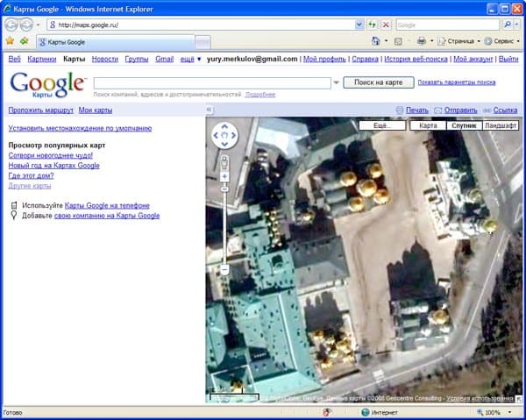Screen dimensions: 526x420
Task: Click Установить местонахождение по умолчанию
Action: click(80, 128)
